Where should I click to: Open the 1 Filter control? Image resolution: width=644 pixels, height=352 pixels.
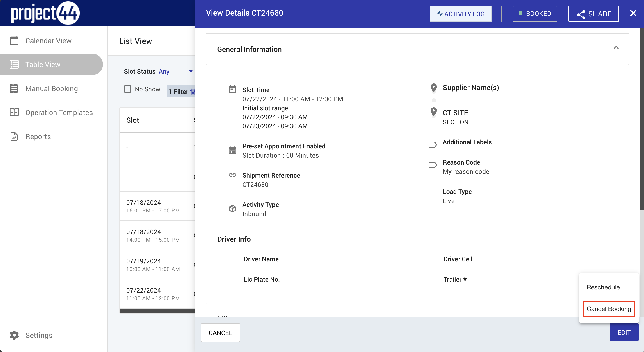[181, 92]
